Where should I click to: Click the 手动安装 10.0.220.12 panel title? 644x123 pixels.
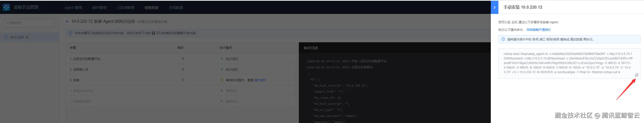click(x=523, y=7)
